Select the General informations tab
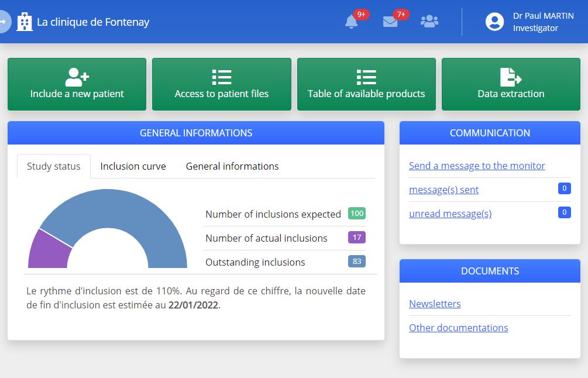 click(x=232, y=166)
